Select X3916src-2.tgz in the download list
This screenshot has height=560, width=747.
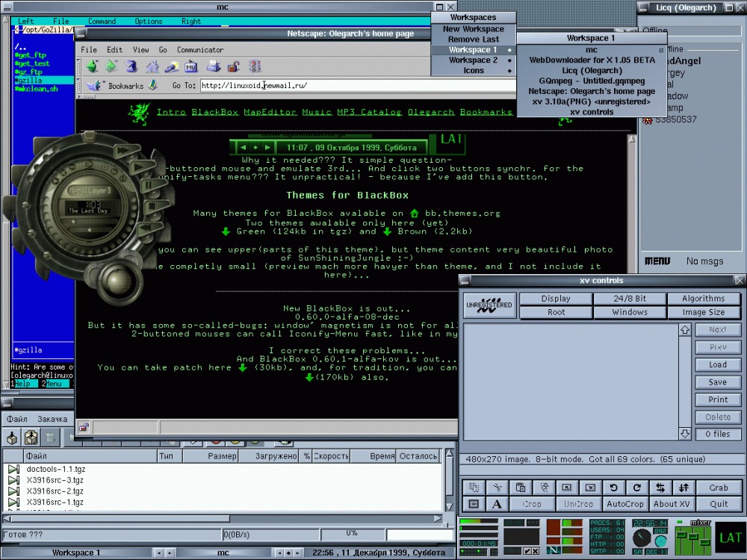tap(55, 491)
